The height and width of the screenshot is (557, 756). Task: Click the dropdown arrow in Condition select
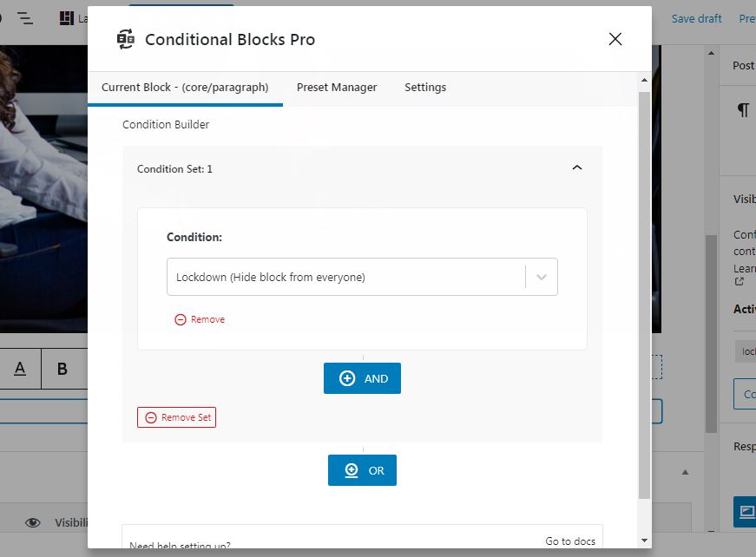coord(542,277)
